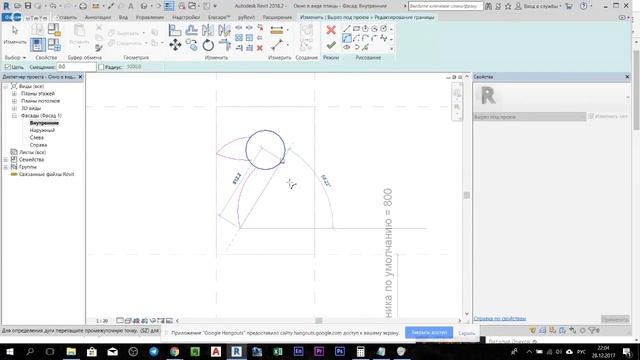Select the Ellipse draw tool
Screen dimensions: 640x360
click(x=347, y=47)
